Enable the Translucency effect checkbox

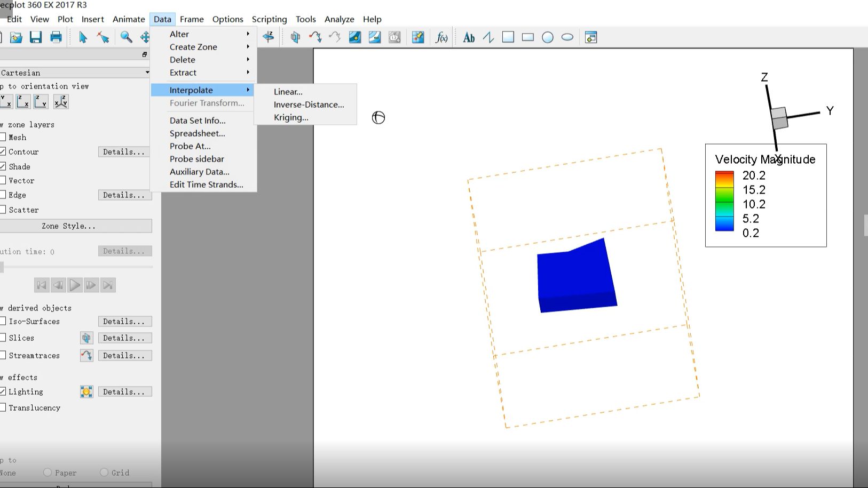click(x=3, y=407)
